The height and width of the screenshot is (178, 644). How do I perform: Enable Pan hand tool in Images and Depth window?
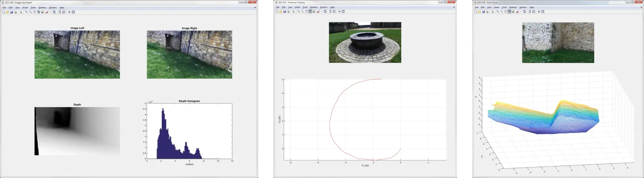34,12
